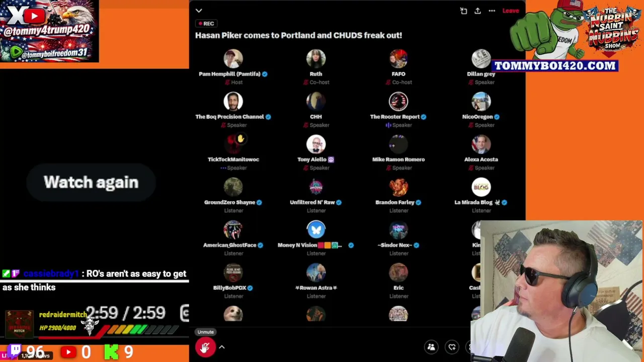
Task: Unmute the microphone in the Space
Action: (205, 347)
